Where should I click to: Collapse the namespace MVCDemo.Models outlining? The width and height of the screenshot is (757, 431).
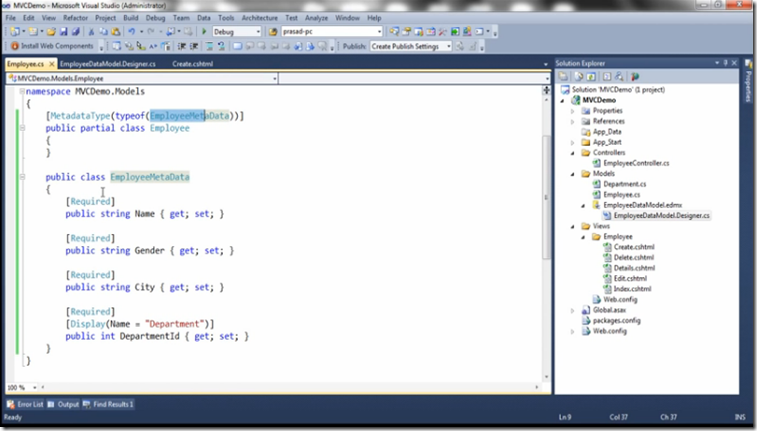tap(22, 91)
